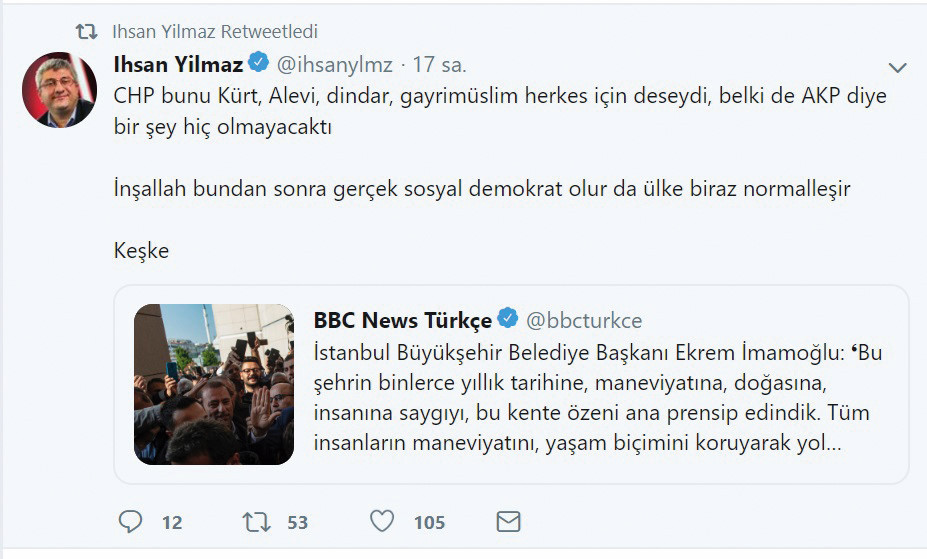Click the retweet indicator icon above the tweet
The width and height of the screenshot is (927, 559).
(x=87, y=31)
